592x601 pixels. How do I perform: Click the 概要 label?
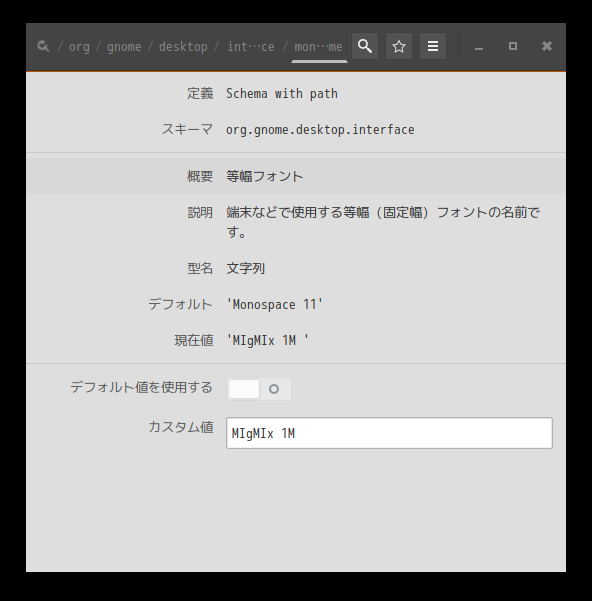(x=200, y=176)
